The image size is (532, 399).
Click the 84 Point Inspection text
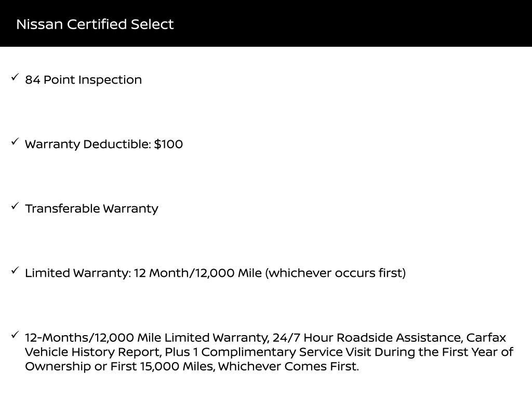[83, 80]
